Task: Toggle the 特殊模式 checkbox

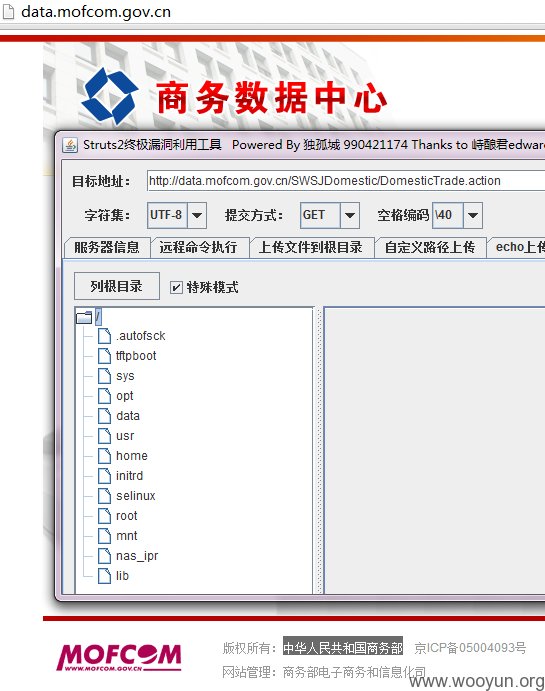Action: 176,287
